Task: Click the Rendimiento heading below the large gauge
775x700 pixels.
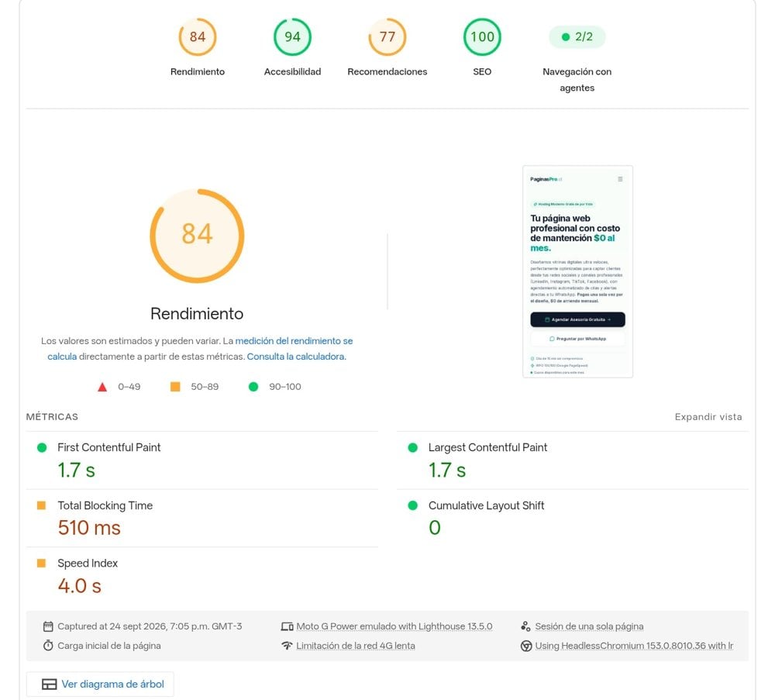Action: point(197,313)
